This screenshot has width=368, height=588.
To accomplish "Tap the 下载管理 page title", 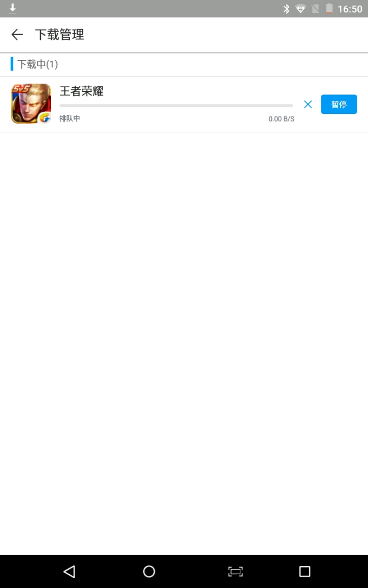I will [x=60, y=35].
